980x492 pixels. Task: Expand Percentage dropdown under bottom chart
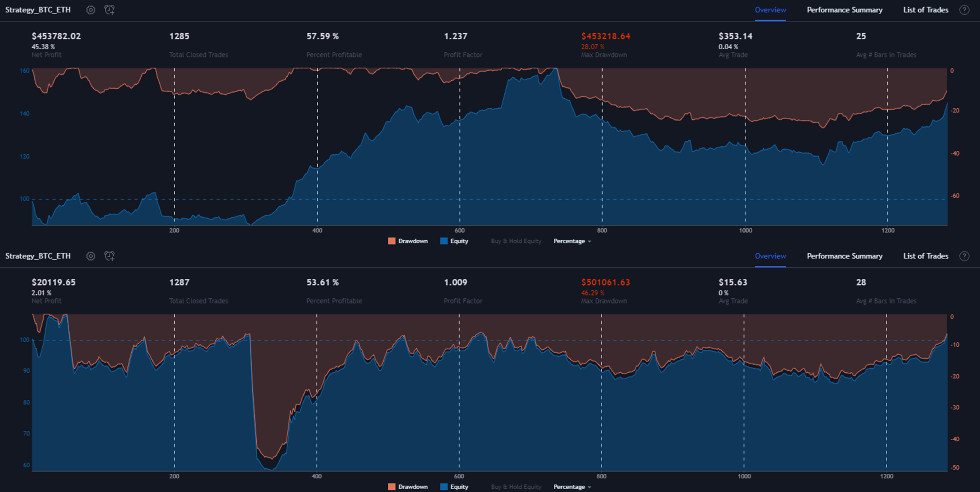[572, 487]
